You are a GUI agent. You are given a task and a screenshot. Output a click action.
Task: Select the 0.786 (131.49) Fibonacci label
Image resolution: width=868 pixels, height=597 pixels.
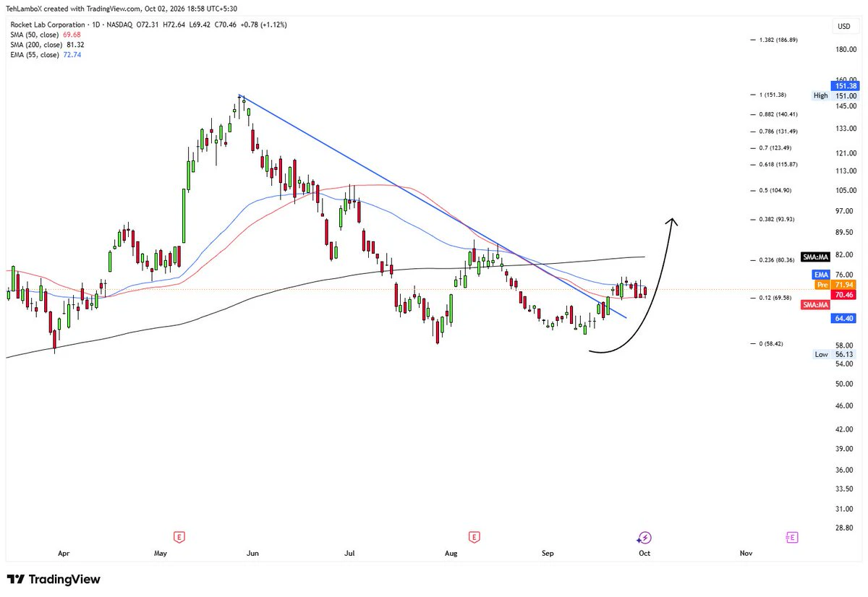click(x=778, y=131)
